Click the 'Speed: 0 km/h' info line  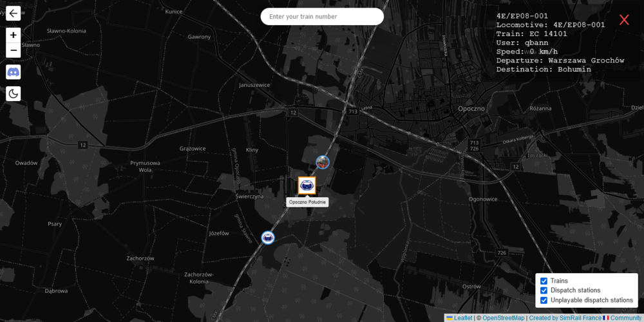(x=527, y=52)
